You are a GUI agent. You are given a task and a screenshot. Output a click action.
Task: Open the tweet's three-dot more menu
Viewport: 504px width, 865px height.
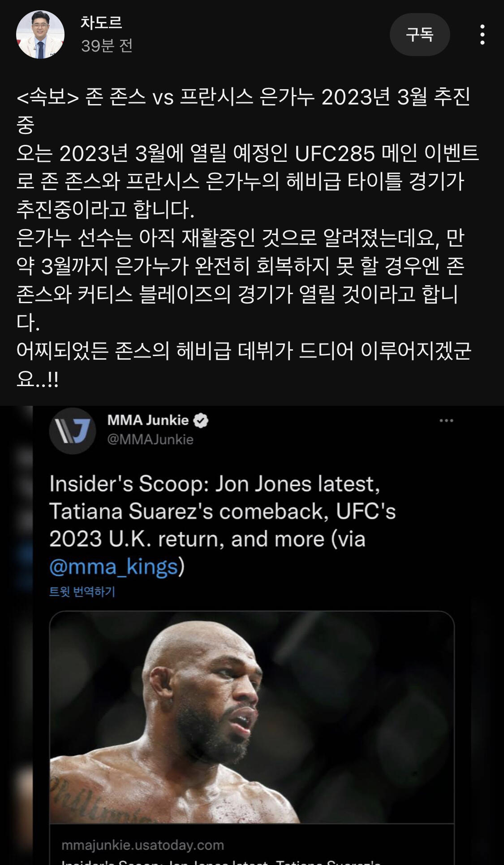[x=446, y=421]
